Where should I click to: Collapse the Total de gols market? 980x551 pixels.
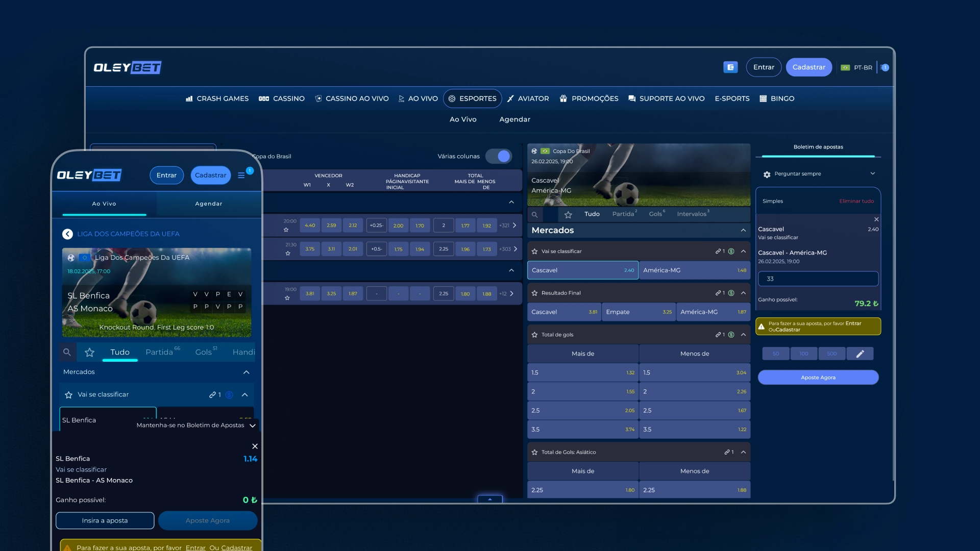pos(743,335)
